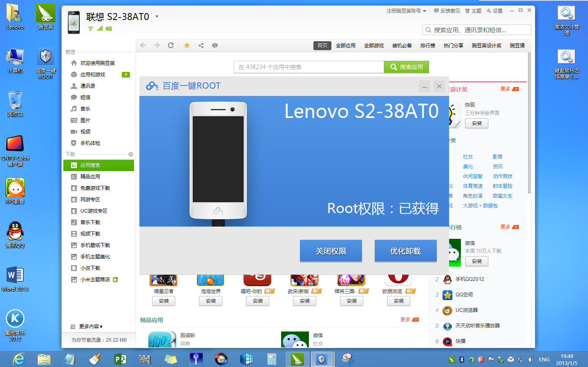Image resolution: width=588 pixels, height=367 pixels.
Task: Install the 泡泡世界 app
Action: click(x=211, y=301)
